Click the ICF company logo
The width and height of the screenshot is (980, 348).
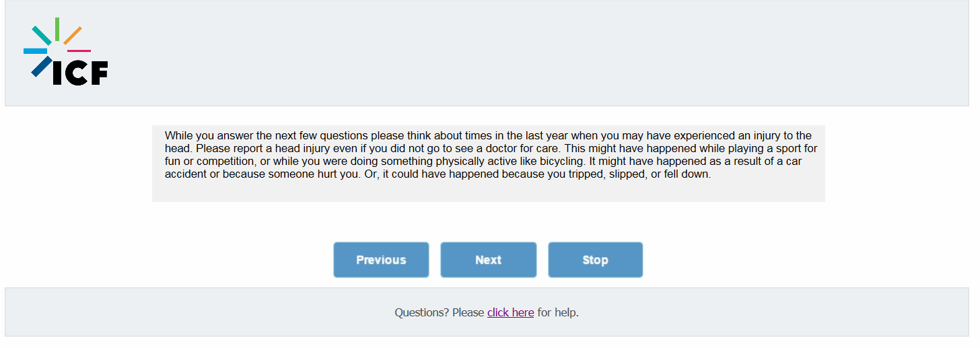(x=65, y=52)
